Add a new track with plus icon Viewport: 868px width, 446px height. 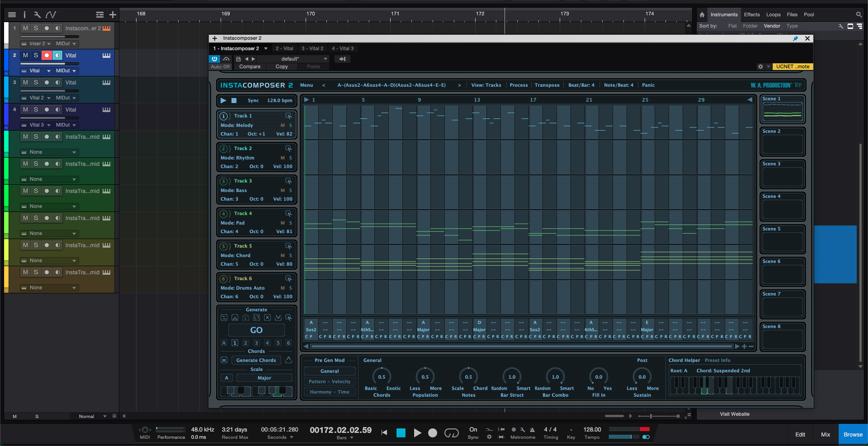[x=113, y=15]
